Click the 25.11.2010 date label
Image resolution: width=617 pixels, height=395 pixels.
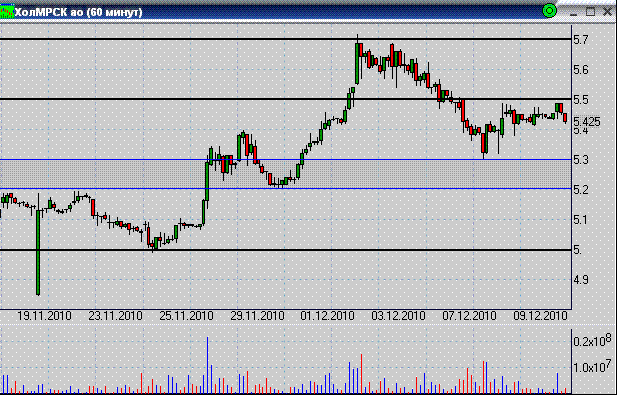coord(186,316)
